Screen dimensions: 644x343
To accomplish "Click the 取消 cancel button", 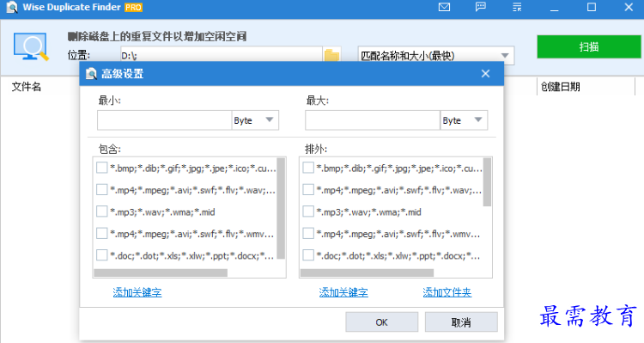I will tap(461, 322).
